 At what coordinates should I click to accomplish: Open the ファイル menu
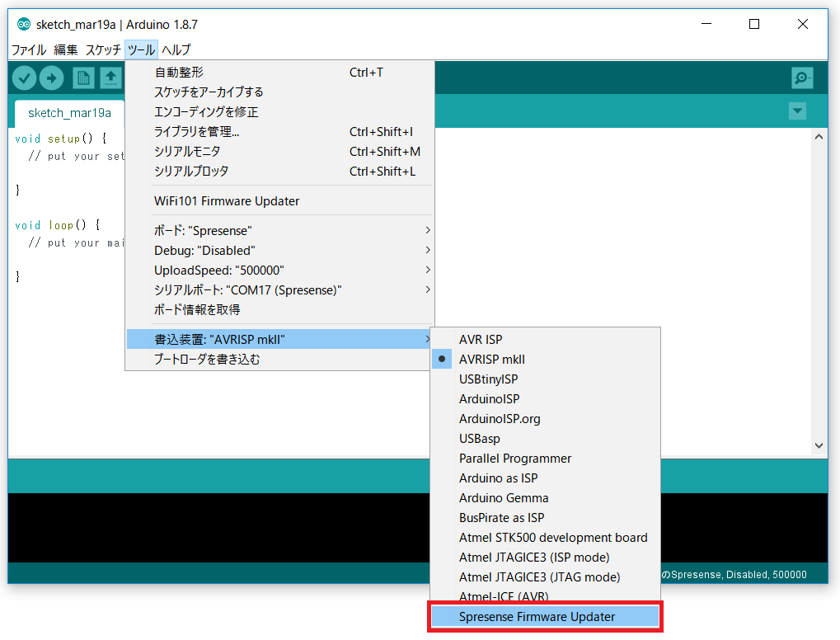coord(28,49)
